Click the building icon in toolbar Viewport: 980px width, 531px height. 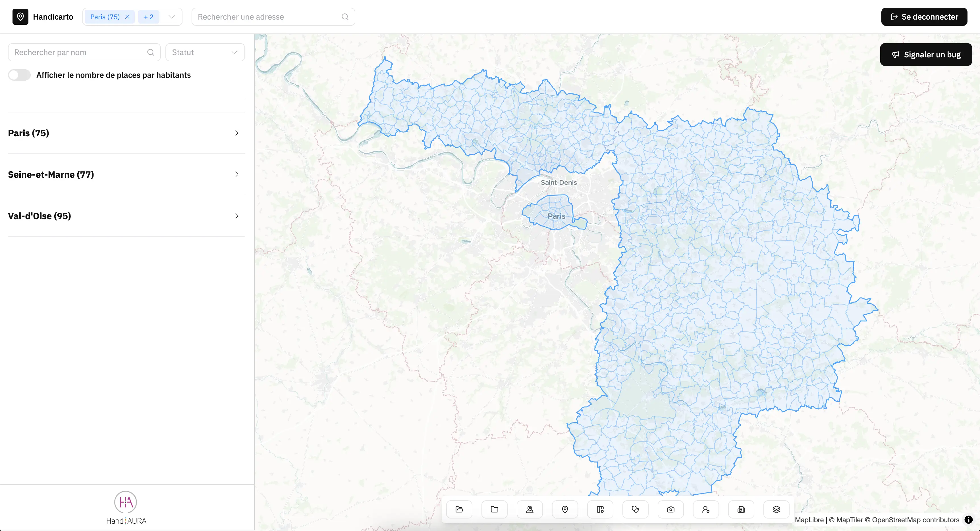click(x=741, y=509)
